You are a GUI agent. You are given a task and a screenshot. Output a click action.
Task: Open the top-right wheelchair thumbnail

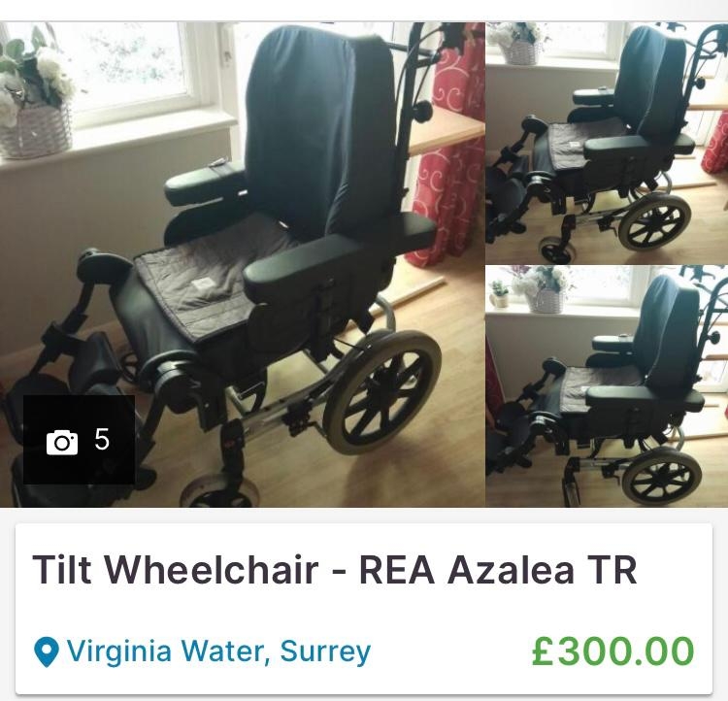[607, 143]
